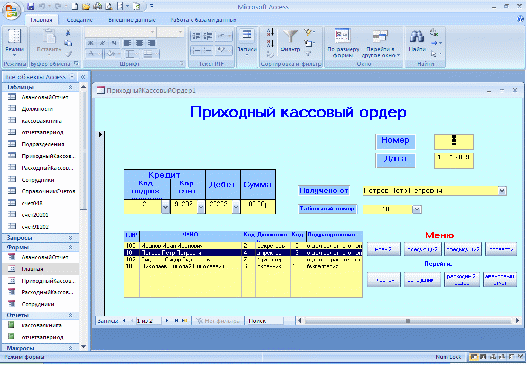This screenshot has width=527, height=365.
Task: Open the Работа с базами данных tab
Action: point(203,20)
